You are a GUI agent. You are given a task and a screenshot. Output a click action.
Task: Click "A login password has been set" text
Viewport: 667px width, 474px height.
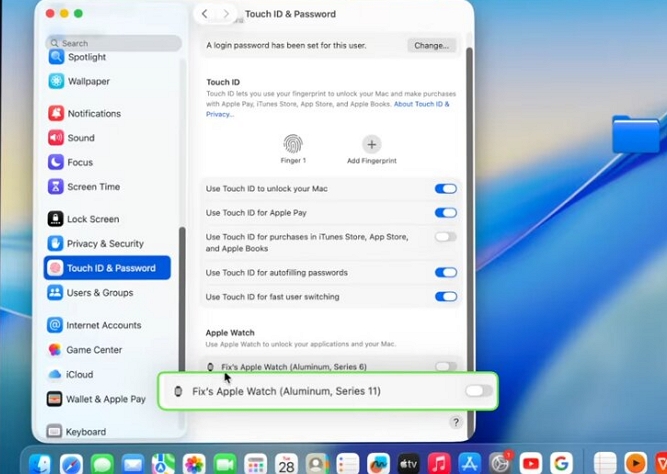pyautogui.click(x=286, y=45)
